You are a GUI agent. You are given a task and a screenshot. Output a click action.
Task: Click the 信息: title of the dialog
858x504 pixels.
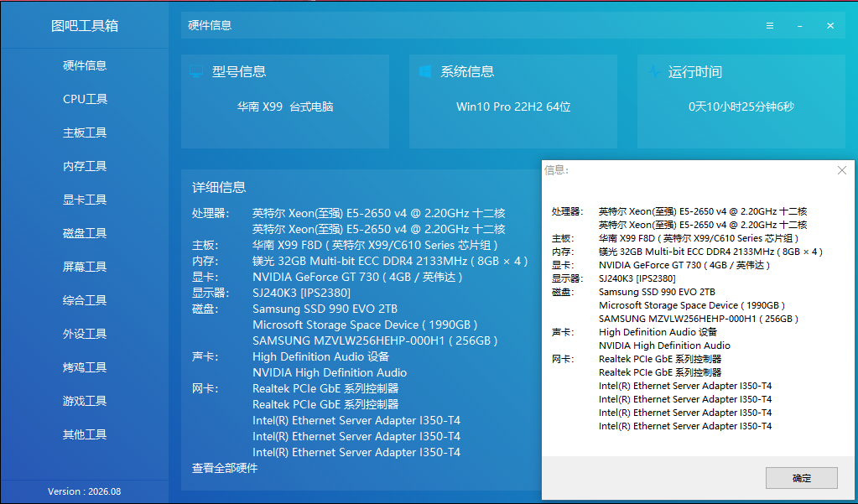pyautogui.click(x=557, y=171)
